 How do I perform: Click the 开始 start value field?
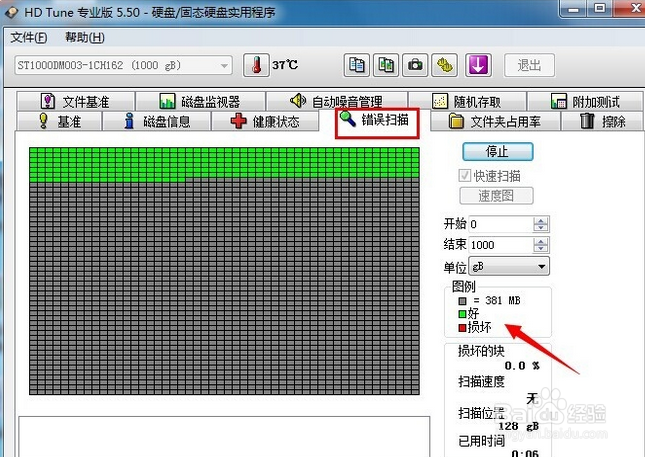pyautogui.click(x=501, y=224)
